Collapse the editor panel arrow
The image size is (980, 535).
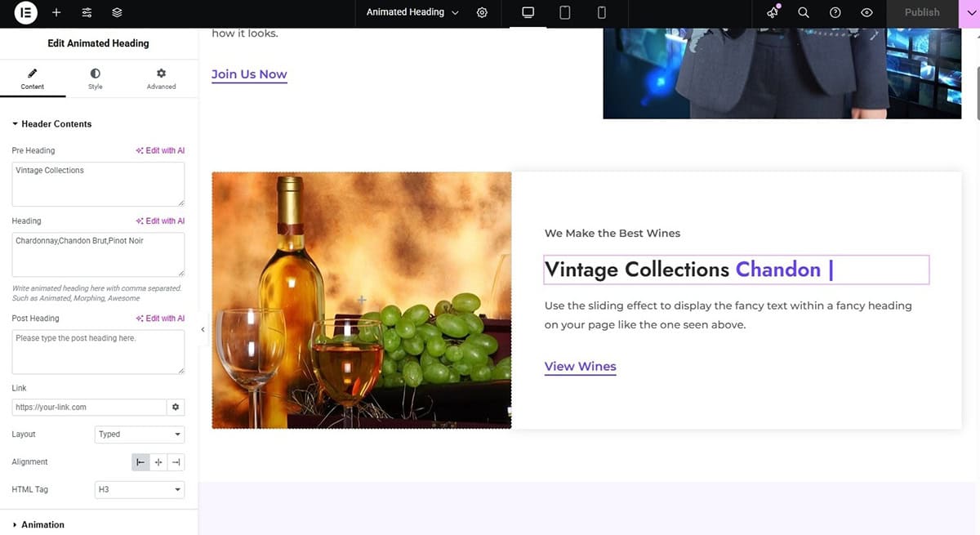click(203, 329)
